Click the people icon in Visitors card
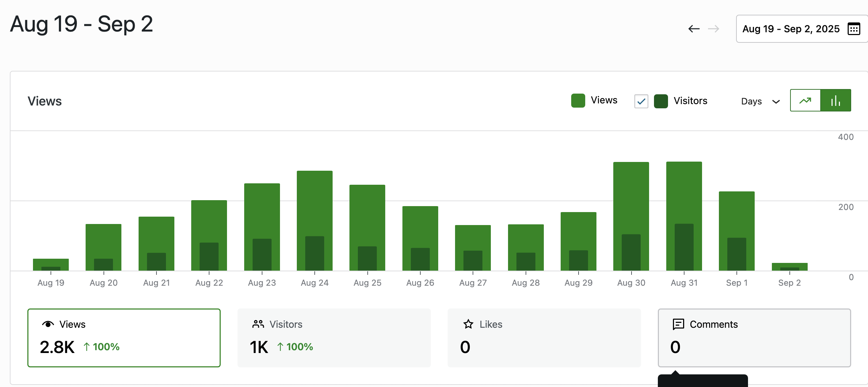The width and height of the screenshot is (868, 387). [x=258, y=324]
